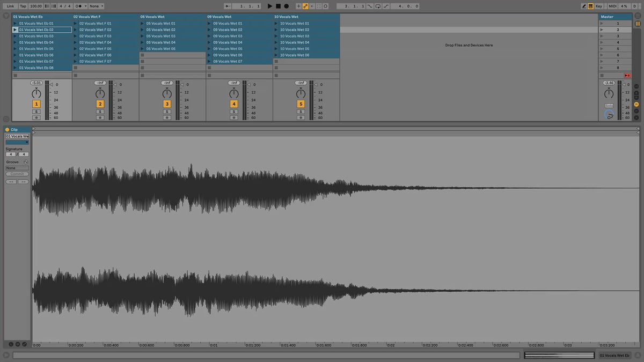Solo track 2 with its S button
The height and width of the screenshot is (362, 644).
point(100,112)
